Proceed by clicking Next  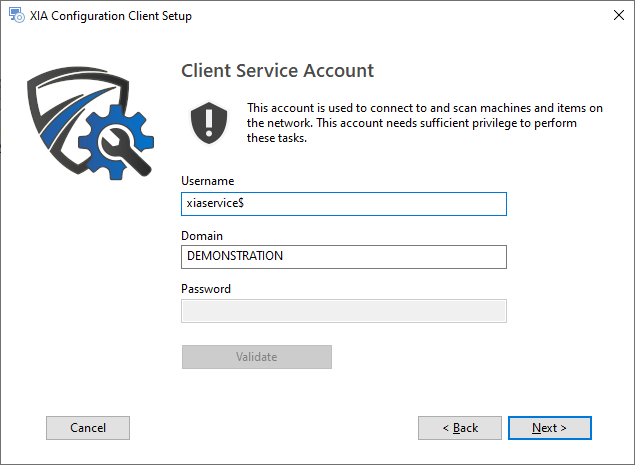click(x=549, y=428)
